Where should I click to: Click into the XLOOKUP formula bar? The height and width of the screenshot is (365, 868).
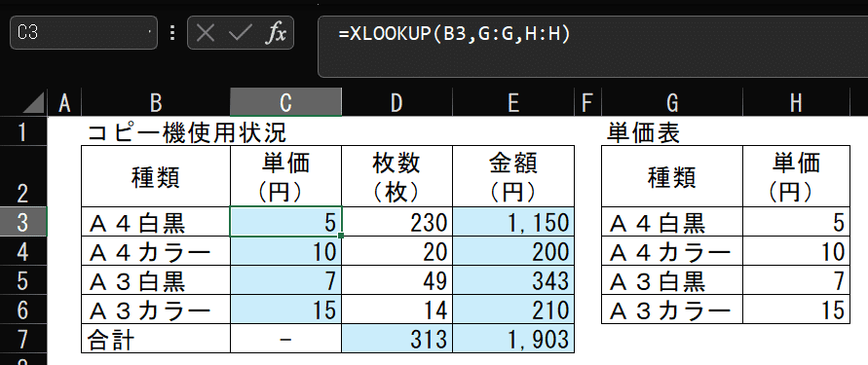tap(593, 47)
